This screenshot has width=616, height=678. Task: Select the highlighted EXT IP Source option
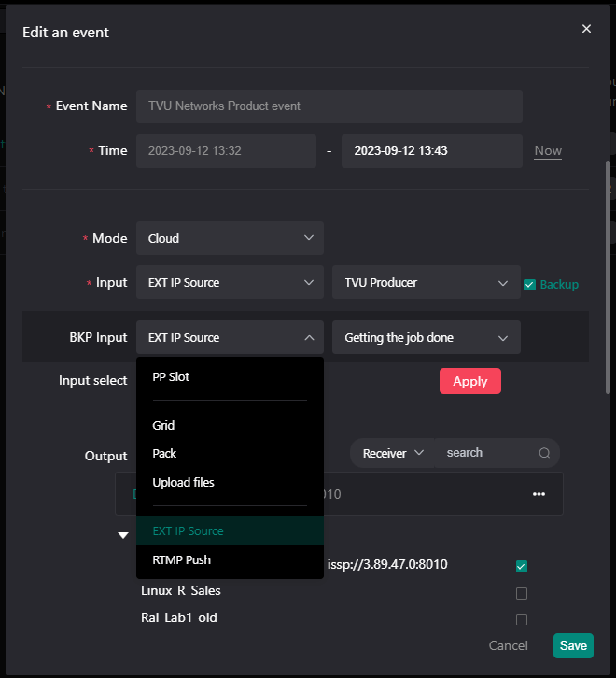tap(230, 531)
